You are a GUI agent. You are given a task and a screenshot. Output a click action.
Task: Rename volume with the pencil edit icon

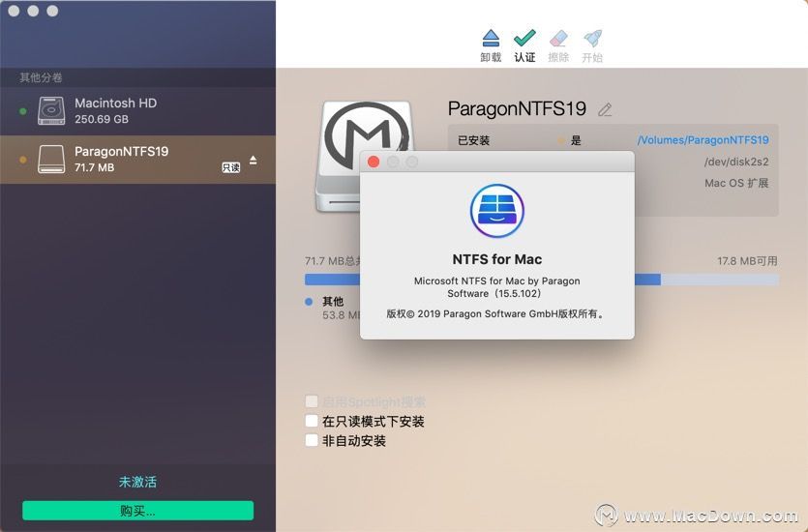(605, 109)
